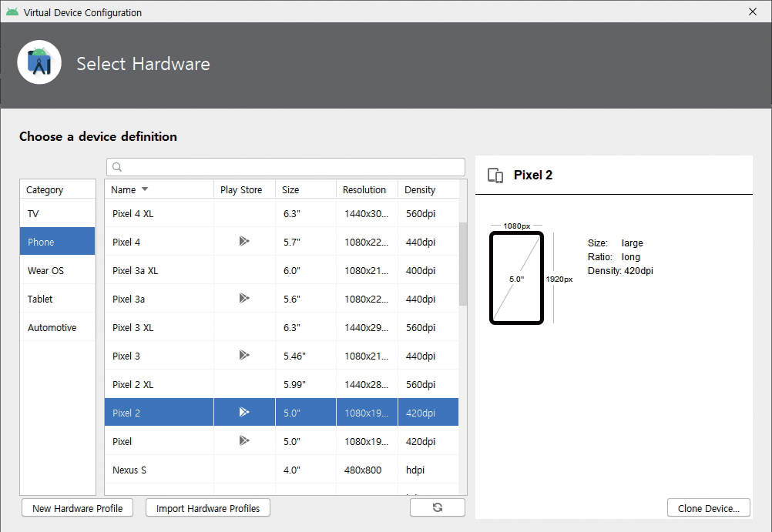
Task: Select the Tablet category
Action: (x=58, y=299)
